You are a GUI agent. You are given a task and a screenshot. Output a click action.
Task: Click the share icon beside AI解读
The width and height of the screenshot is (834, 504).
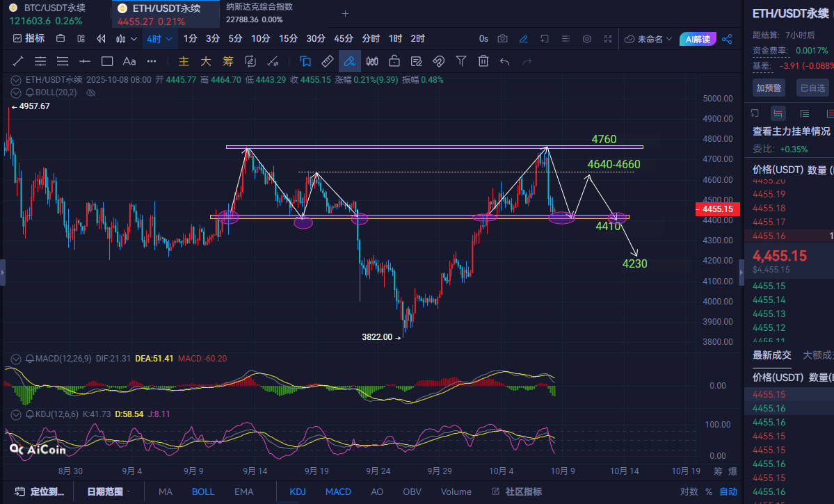pyautogui.click(x=727, y=39)
